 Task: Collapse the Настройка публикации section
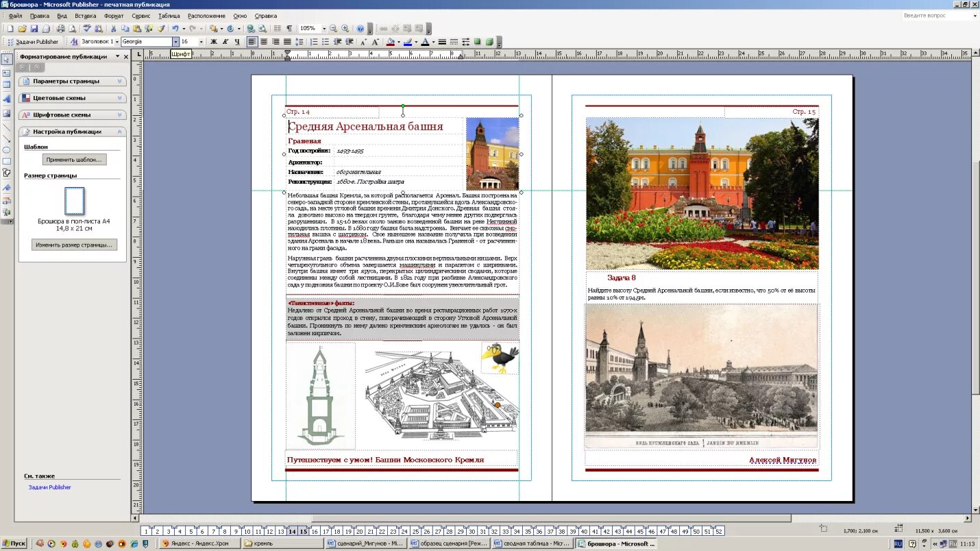72,132
